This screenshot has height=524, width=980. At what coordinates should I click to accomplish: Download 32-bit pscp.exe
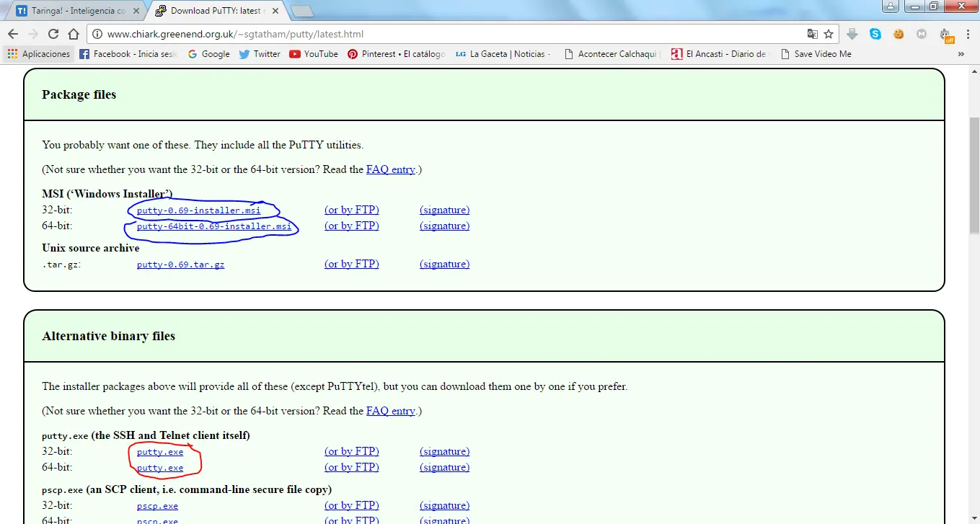pos(157,506)
